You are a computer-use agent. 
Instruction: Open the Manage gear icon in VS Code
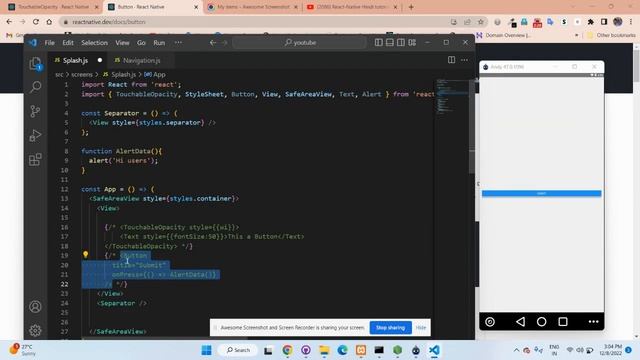(x=36, y=330)
